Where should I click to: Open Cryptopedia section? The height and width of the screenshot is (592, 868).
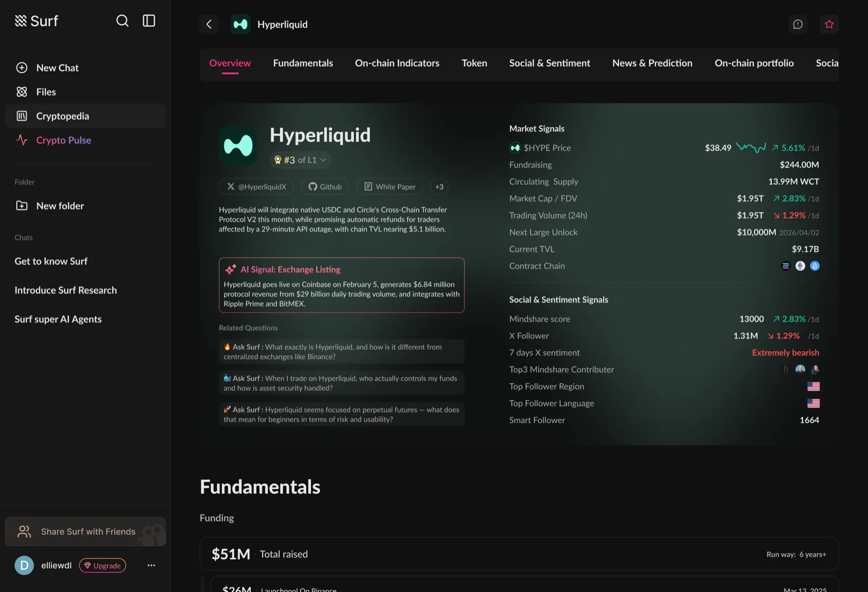85,116
